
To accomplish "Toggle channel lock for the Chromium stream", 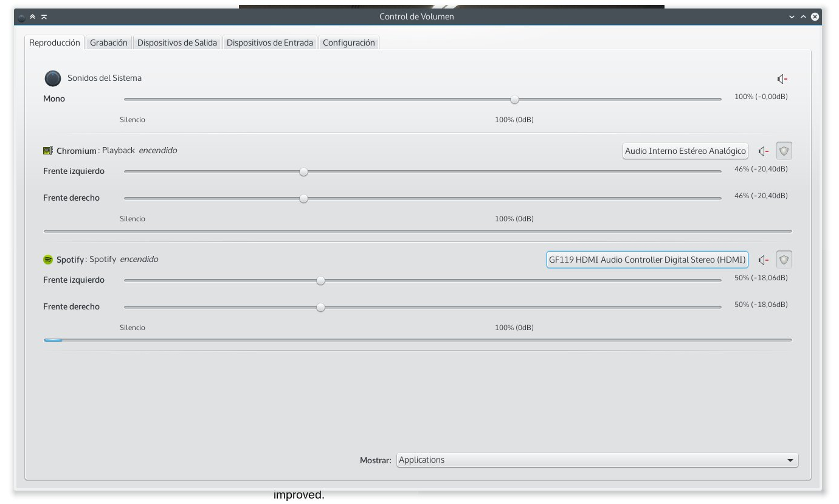I will pos(784,151).
